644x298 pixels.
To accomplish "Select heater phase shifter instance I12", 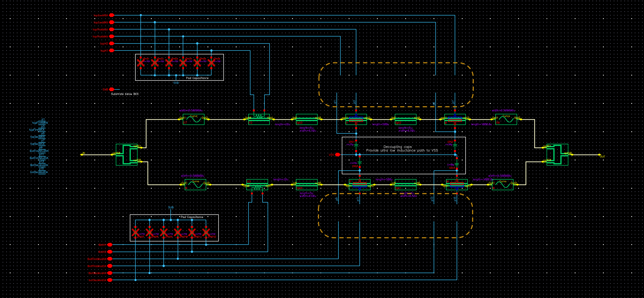I will click(259, 119).
